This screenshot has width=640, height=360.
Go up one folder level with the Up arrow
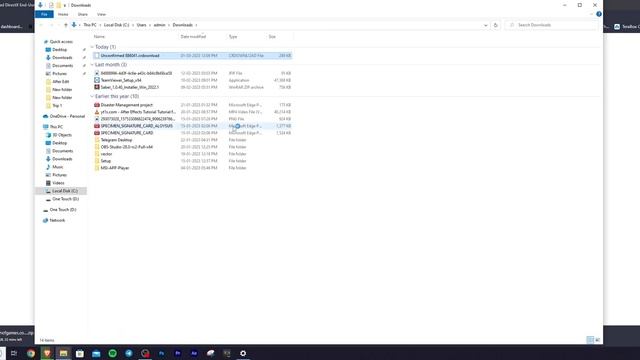pos(65,25)
